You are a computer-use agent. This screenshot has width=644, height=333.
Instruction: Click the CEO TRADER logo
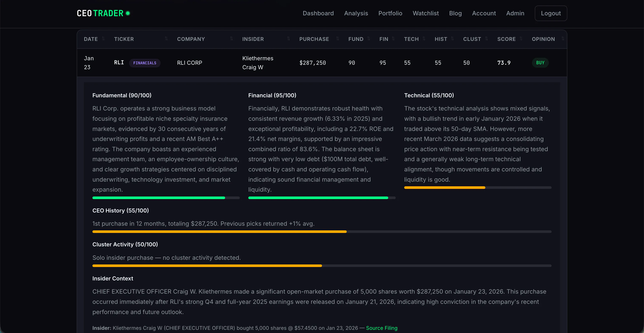[100, 13]
